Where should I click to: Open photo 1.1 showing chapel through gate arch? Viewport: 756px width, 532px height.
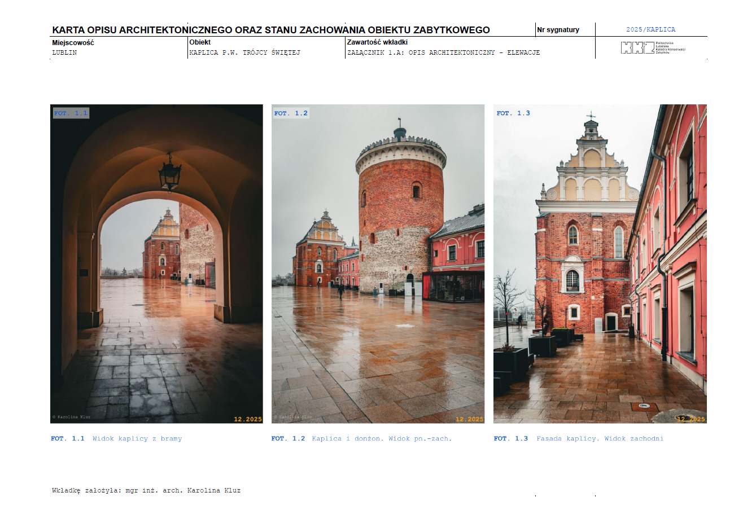tap(156, 263)
